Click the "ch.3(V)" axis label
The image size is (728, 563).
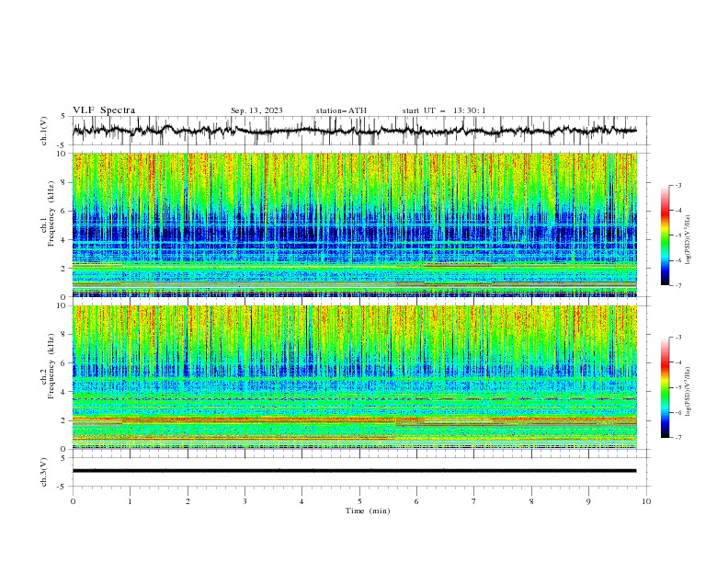tap(44, 472)
